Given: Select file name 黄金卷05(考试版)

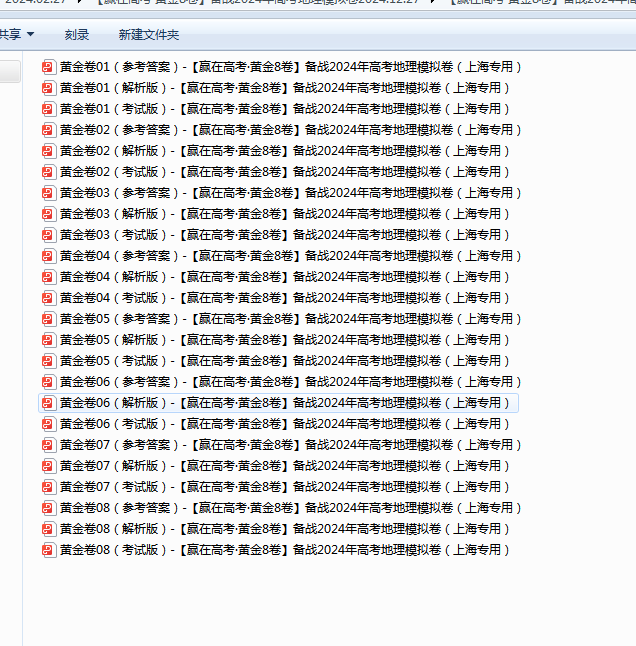Looking at the screenshot, I should click(x=285, y=361).
